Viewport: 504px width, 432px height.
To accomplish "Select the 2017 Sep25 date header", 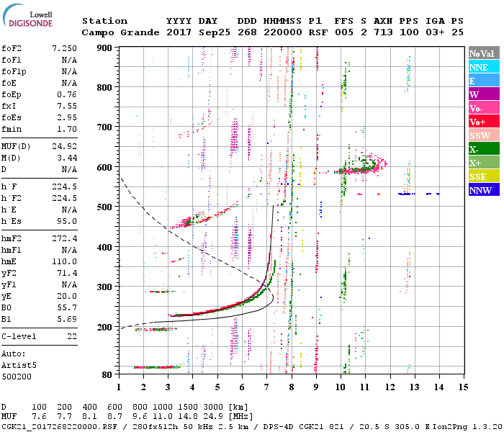I will (x=192, y=32).
